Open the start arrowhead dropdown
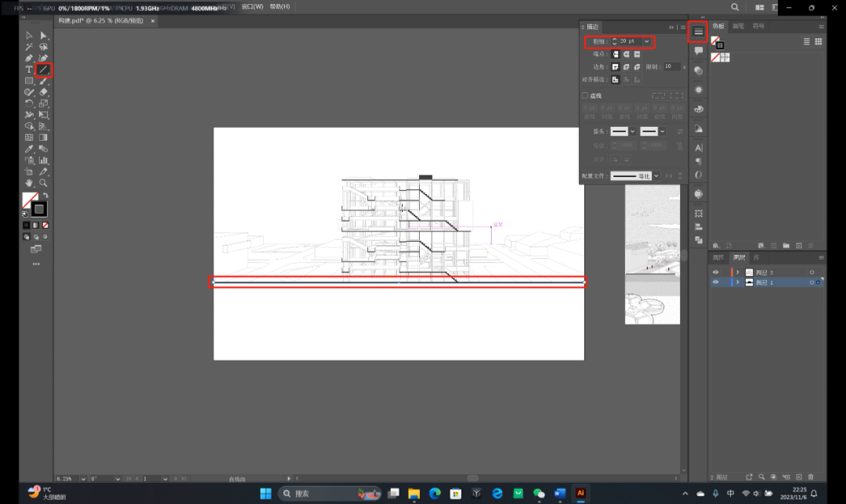846x504 pixels. tap(632, 131)
